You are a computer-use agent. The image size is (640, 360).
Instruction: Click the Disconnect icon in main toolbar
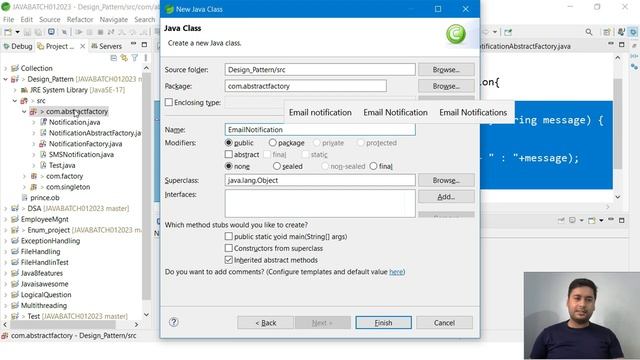coord(111,32)
